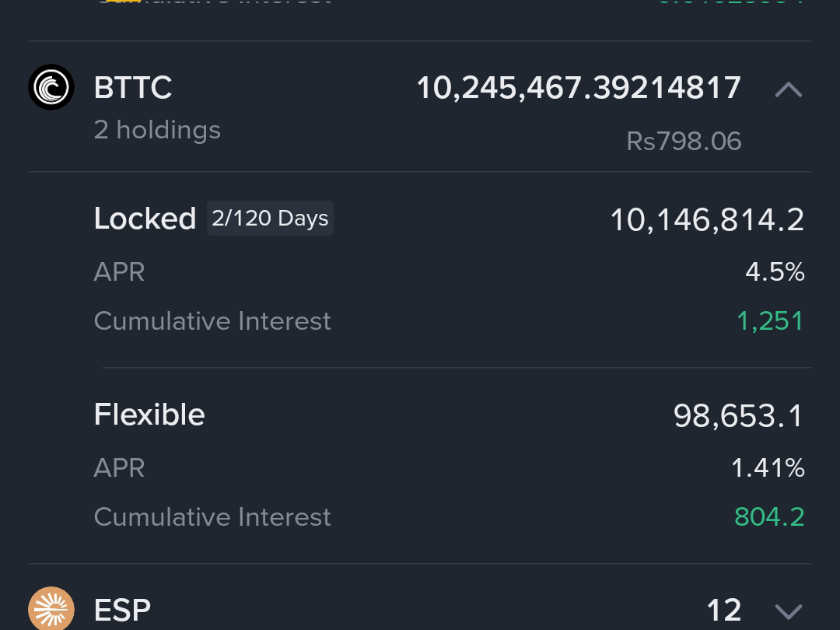The height and width of the screenshot is (630, 840).
Task: Tap the Cumulative Interest label under Flexible
Action: pyautogui.click(x=212, y=517)
